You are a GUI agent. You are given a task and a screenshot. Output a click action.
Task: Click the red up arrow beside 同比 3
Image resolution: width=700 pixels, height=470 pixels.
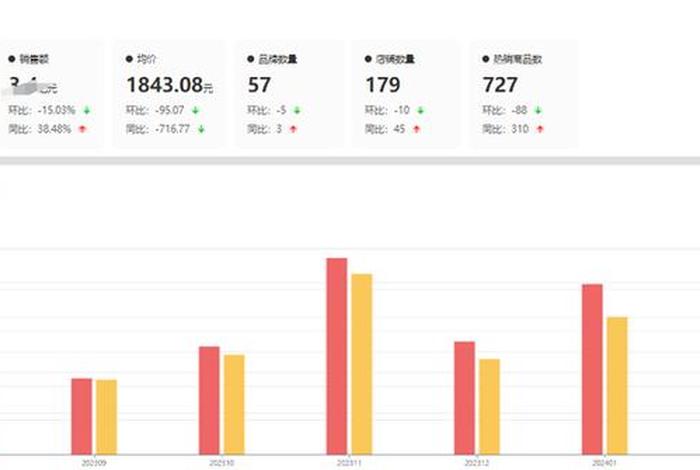[293, 129]
